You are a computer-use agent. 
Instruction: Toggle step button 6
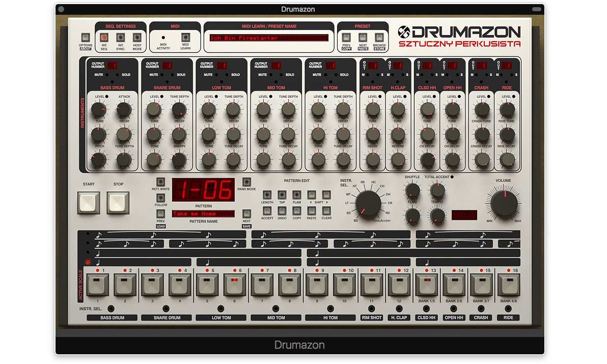tap(234, 285)
